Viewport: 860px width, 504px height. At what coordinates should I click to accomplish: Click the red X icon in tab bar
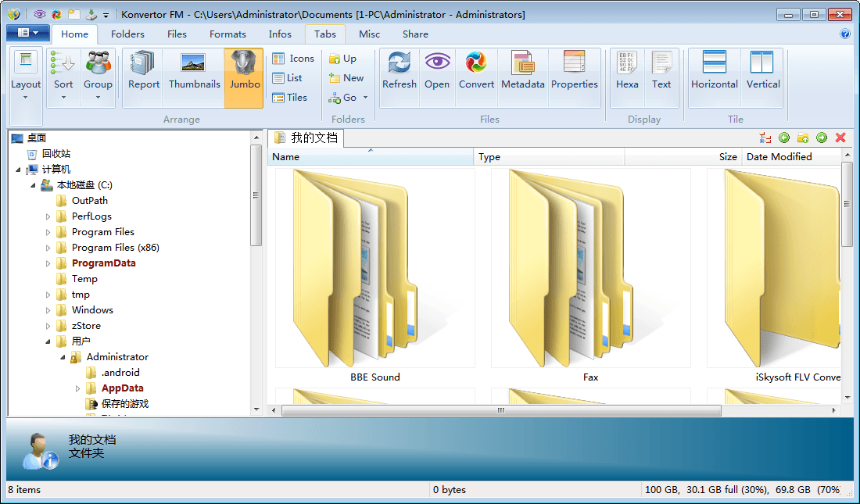pyautogui.click(x=840, y=138)
